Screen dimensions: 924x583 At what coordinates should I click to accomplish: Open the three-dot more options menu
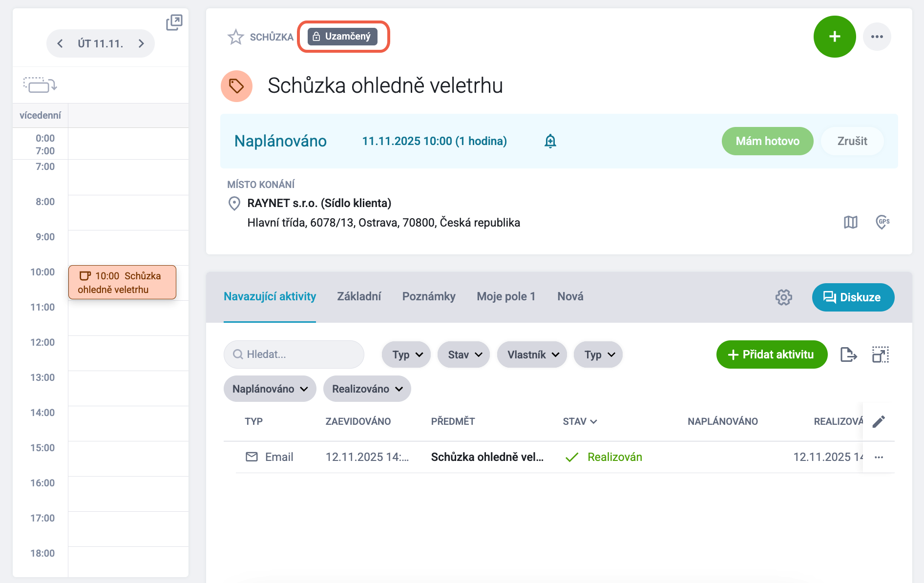(877, 37)
